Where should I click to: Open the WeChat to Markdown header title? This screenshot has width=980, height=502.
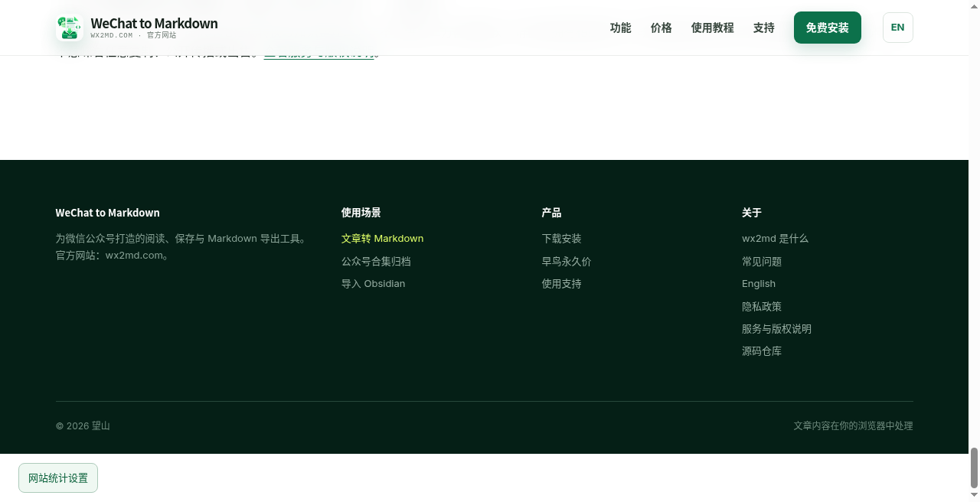(x=154, y=23)
